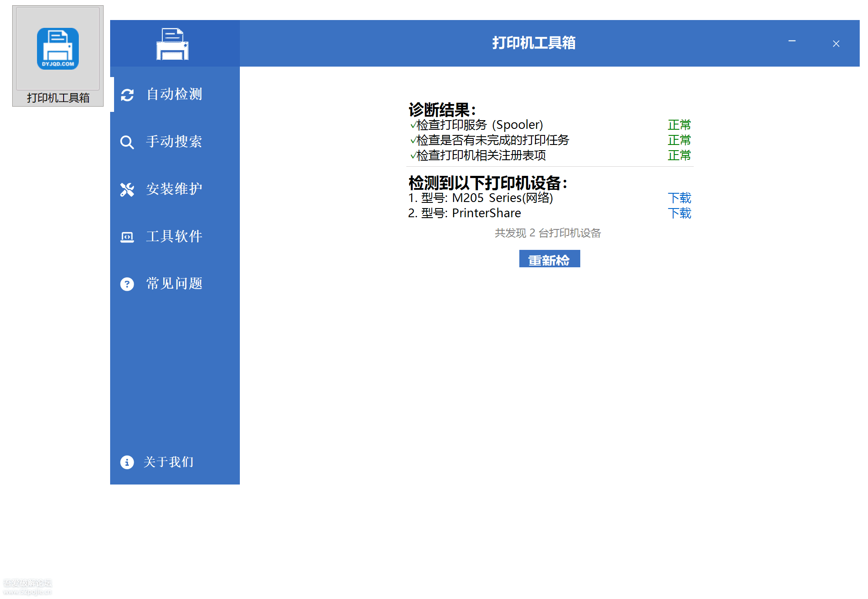Switch to the 工具软件 section
This screenshot has width=868, height=599.
click(174, 236)
